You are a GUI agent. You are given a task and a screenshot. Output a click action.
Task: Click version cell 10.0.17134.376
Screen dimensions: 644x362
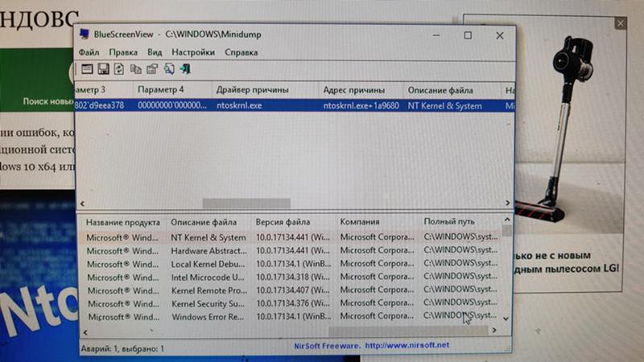pos(293,303)
